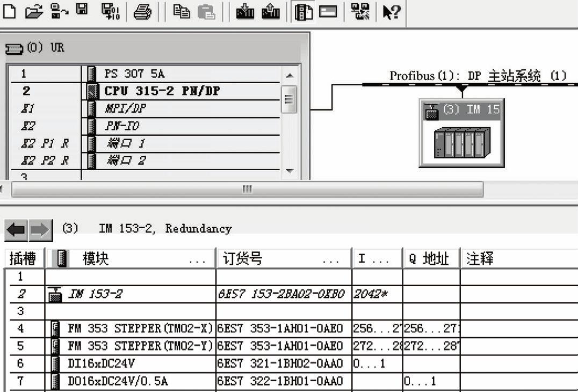The image size is (578, 392).
Task: Click the New document toolbar icon
Action: tap(9, 11)
